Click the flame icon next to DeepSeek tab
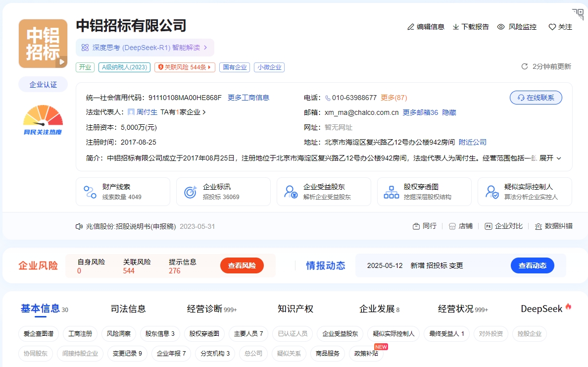Viewport: 588px width, 367px height. click(569, 306)
